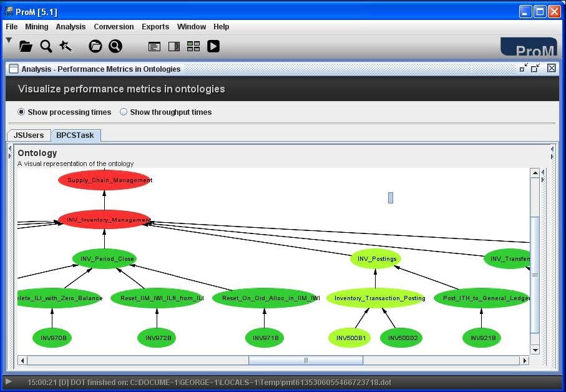Screen dimensions: 566x392
Task: Select the magnifying glass search icon
Action: [x=47, y=46]
